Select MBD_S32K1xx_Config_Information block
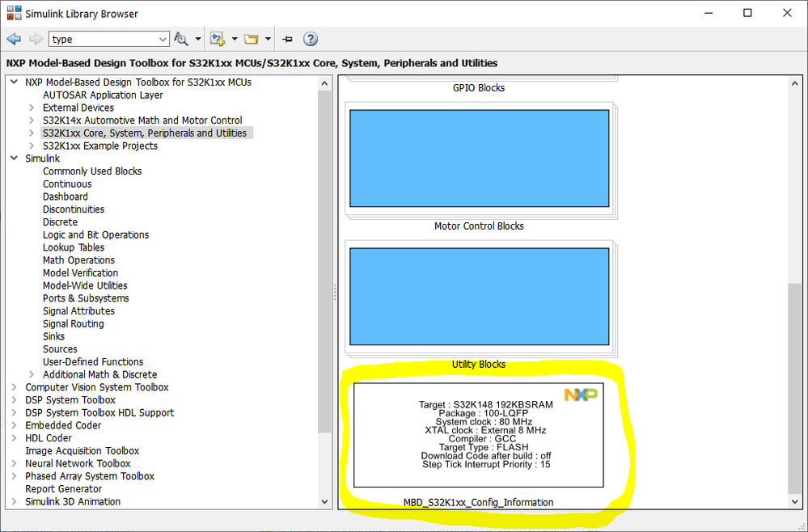 pyautogui.click(x=479, y=435)
